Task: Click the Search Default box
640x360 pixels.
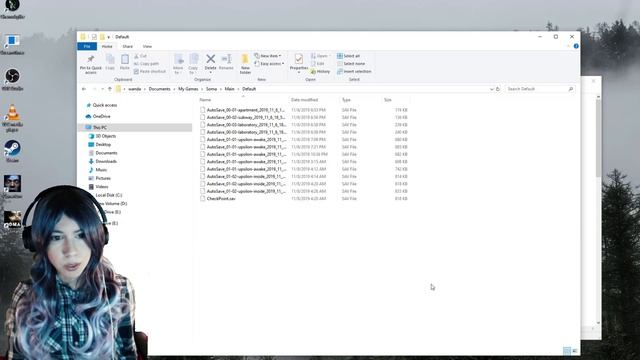Action: 540,89
